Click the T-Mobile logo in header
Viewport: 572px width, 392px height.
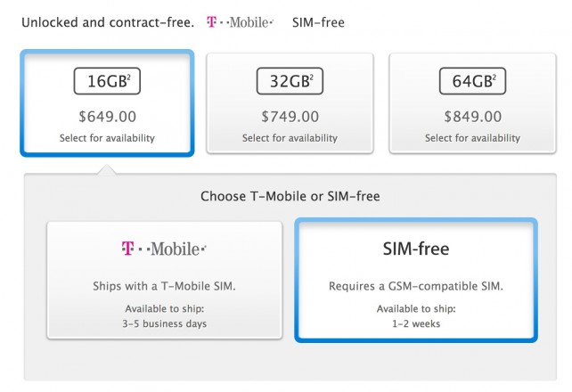pyautogui.click(x=240, y=22)
